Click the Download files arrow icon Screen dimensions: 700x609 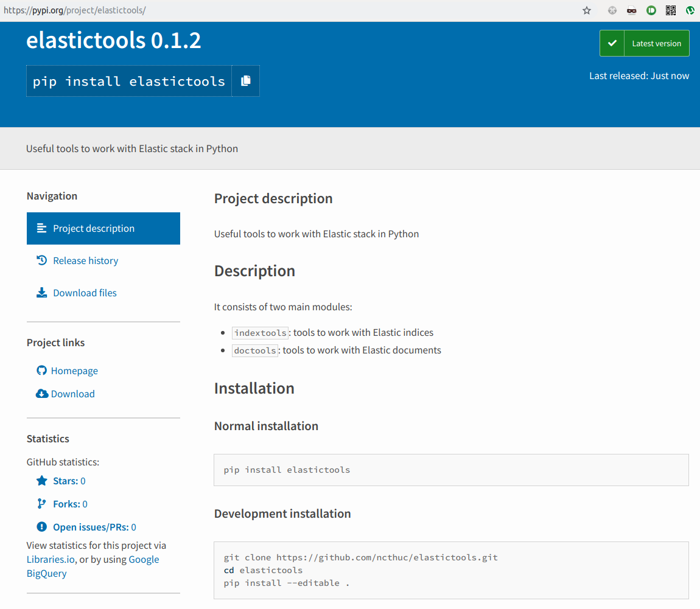coord(41,293)
